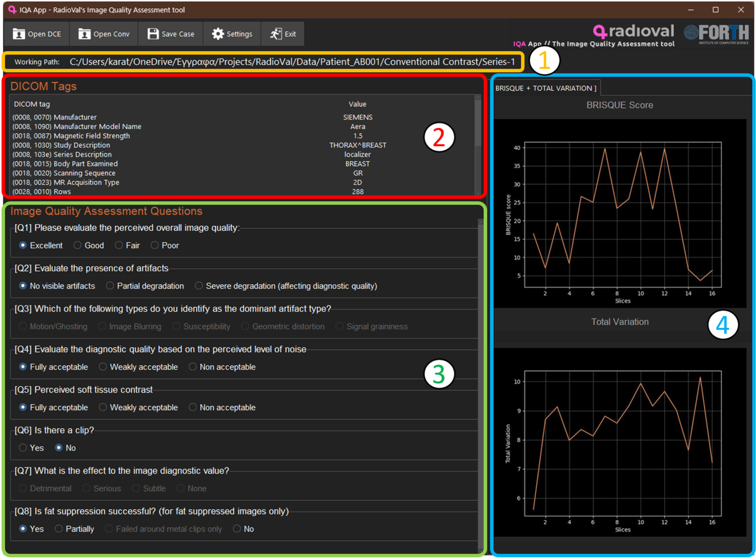
Task: Select Weakly acceptable for perceived noise level
Action: click(x=103, y=367)
